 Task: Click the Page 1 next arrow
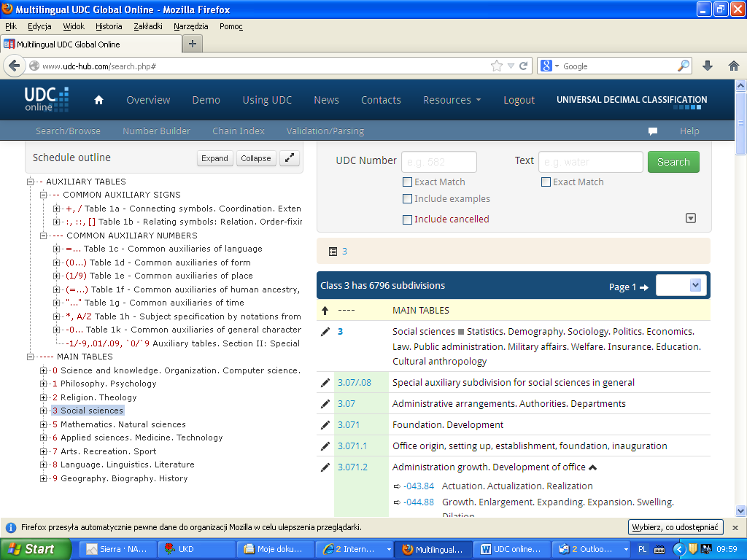pyautogui.click(x=644, y=287)
